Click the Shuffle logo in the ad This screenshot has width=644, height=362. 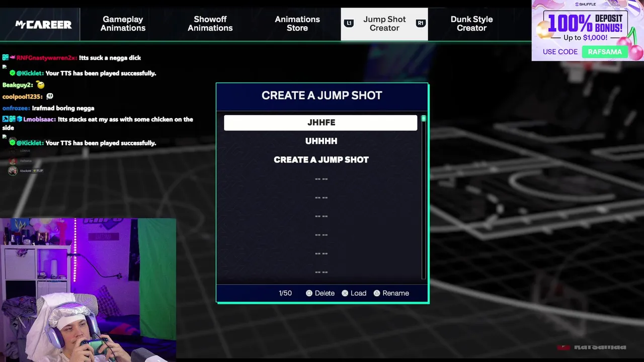(586, 5)
